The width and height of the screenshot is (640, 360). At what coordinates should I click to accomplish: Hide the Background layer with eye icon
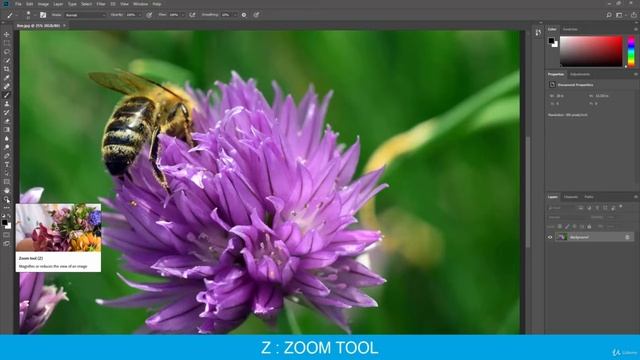click(x=550, y=237)
